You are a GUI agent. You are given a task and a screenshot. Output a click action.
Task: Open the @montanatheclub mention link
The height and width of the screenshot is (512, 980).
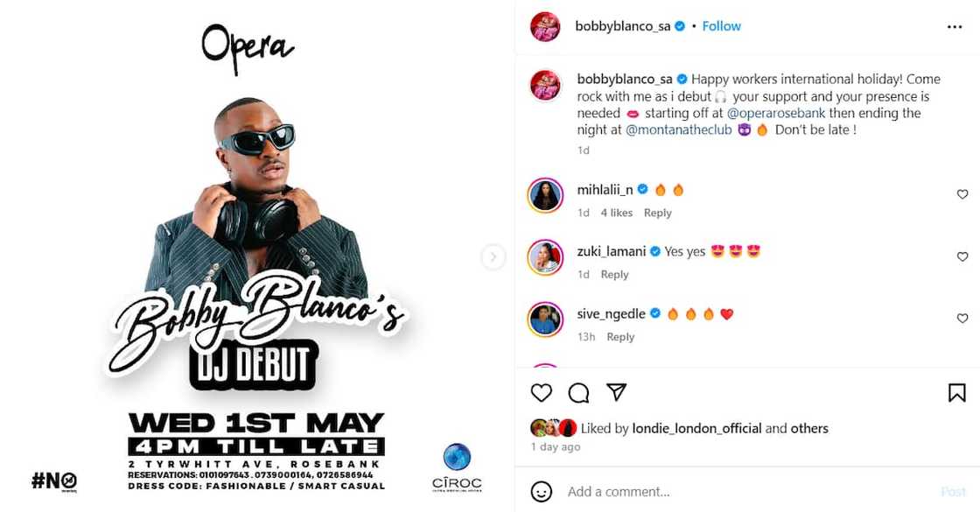point(678,130)
